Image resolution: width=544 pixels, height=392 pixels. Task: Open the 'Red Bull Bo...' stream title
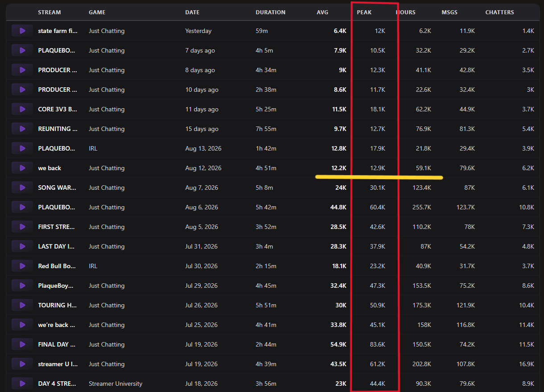57,266
